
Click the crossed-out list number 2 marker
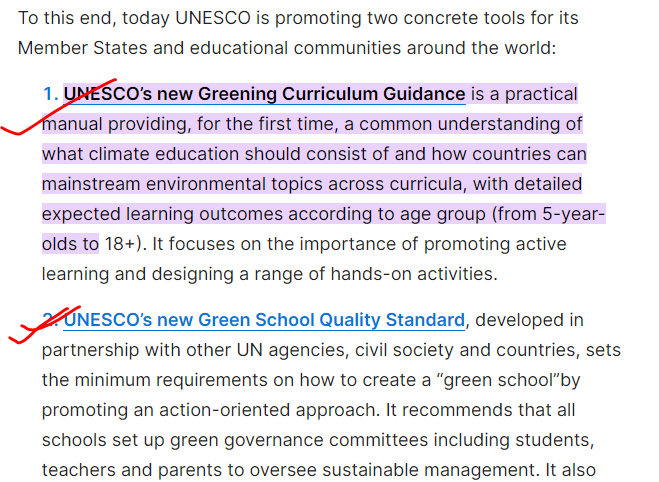[x=50, y=320]
